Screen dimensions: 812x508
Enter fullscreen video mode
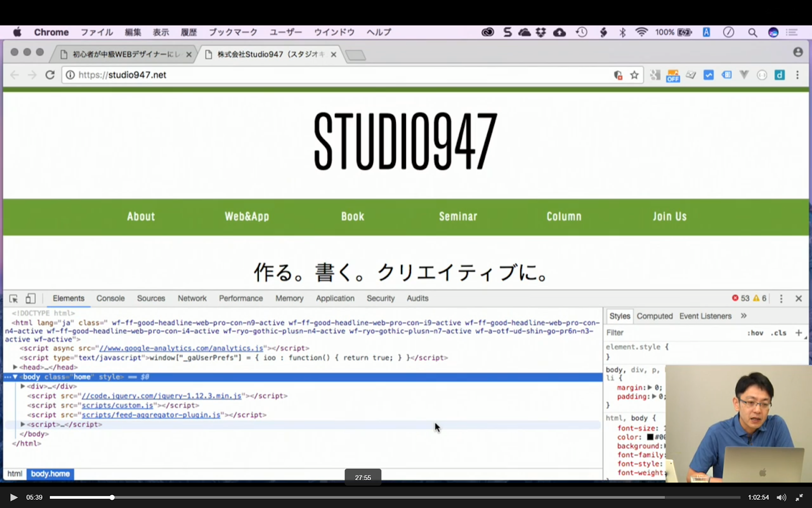(799, 497)
